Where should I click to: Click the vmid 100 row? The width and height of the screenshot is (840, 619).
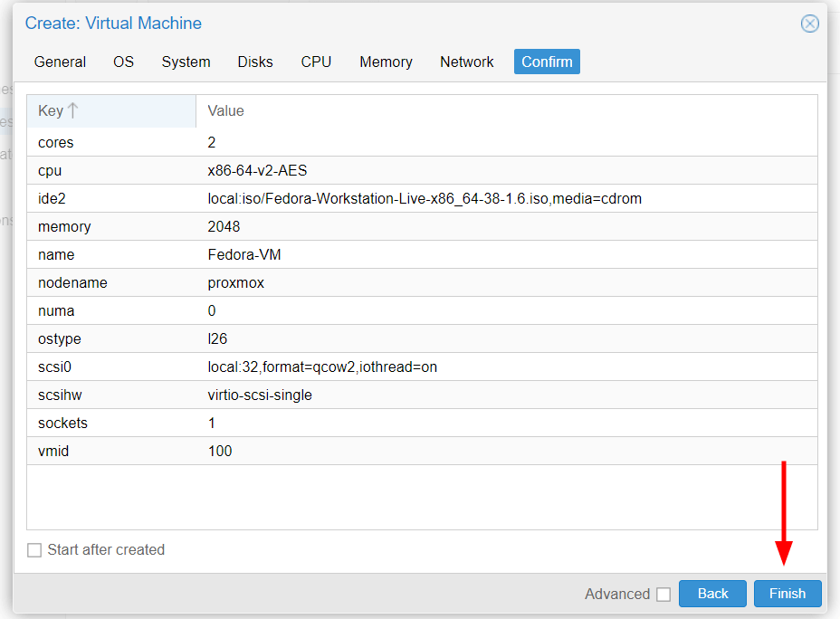[422, 451]
